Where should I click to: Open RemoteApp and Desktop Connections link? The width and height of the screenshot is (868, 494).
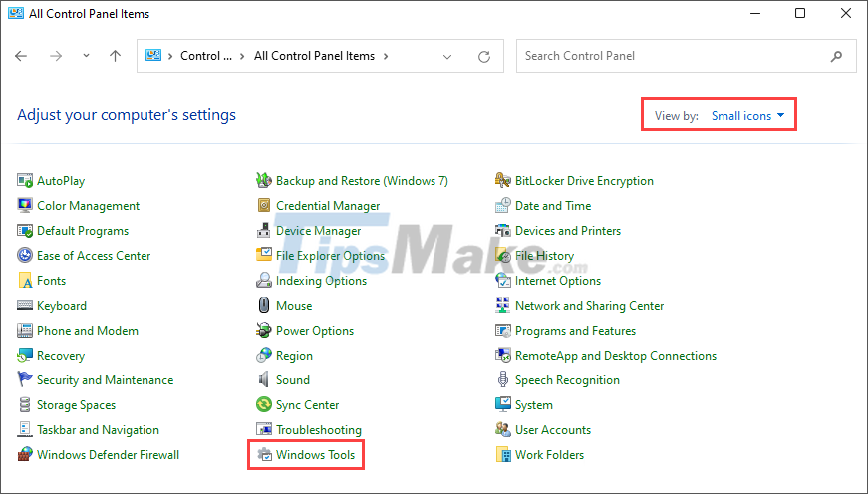tap(616, 356)
